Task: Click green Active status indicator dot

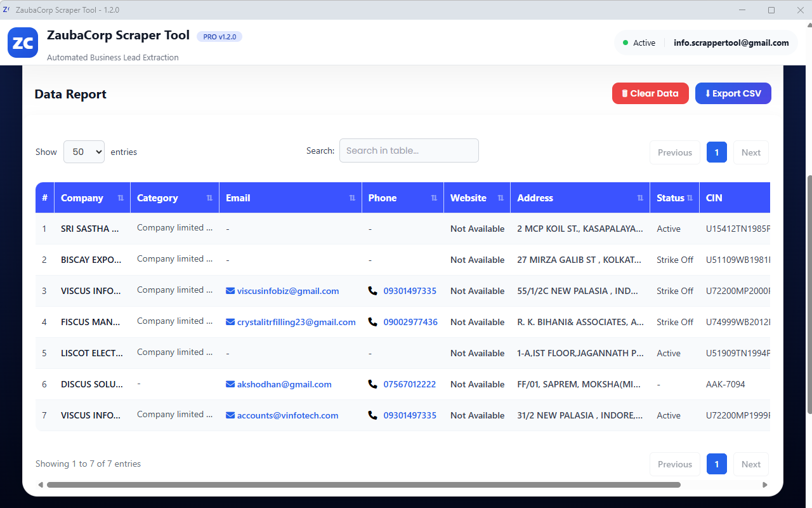Action: [x=625, y=43]
